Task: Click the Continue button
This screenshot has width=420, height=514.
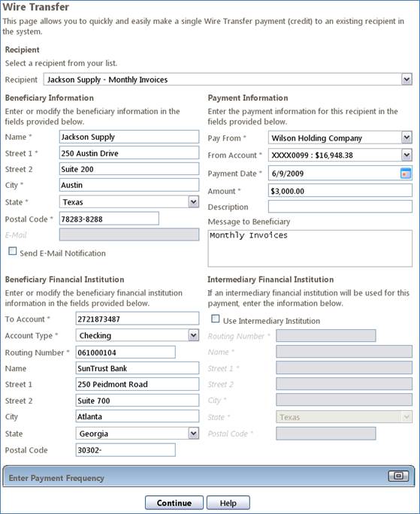Action: point(174,503)
